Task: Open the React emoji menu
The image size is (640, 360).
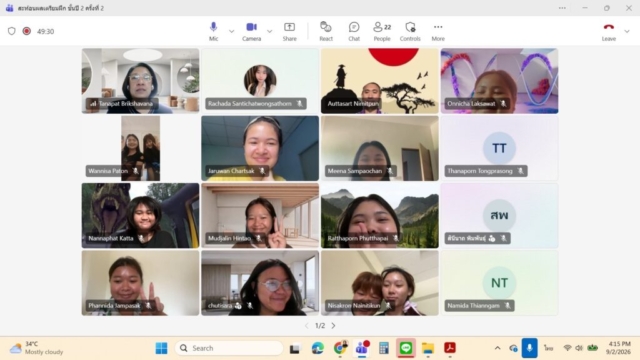Action: point(326,31)
